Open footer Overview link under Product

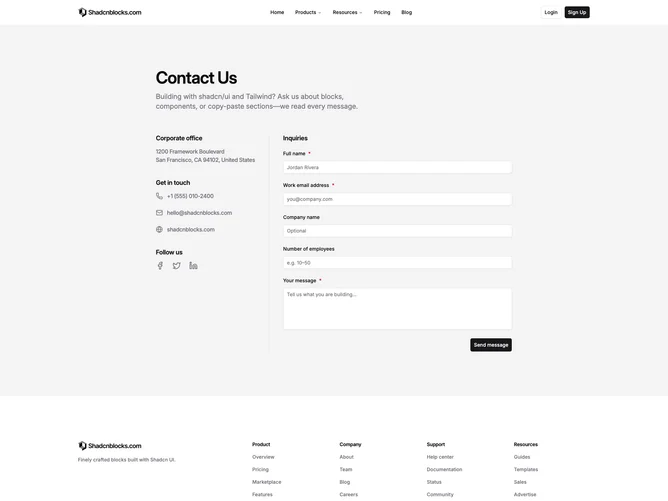point(263,457)
